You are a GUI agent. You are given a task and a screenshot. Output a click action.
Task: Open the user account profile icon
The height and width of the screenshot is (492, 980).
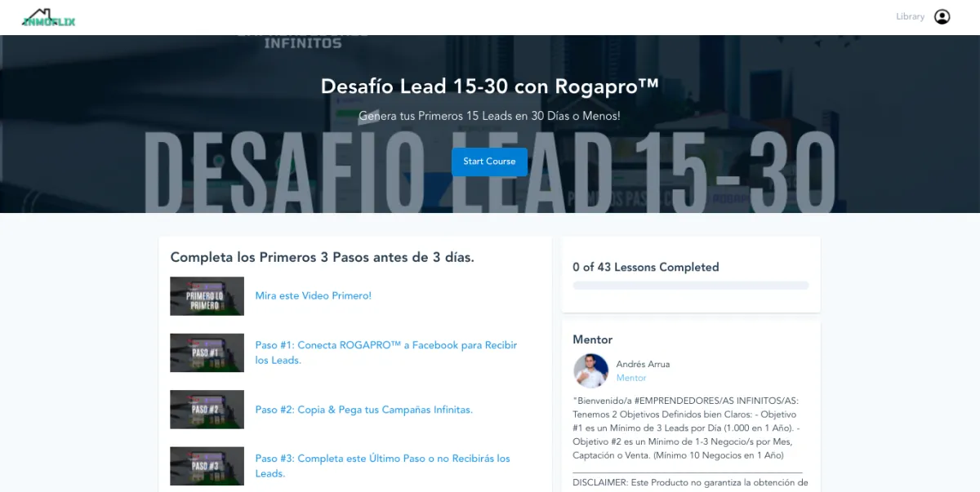(942, 16)
